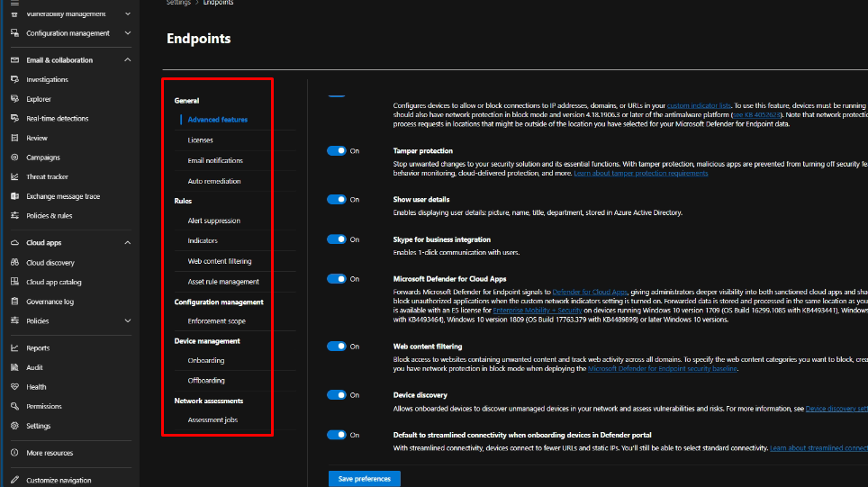Toggle Microsoft Defender for Cloud Apps switch
868x487 pixels.
337,278
